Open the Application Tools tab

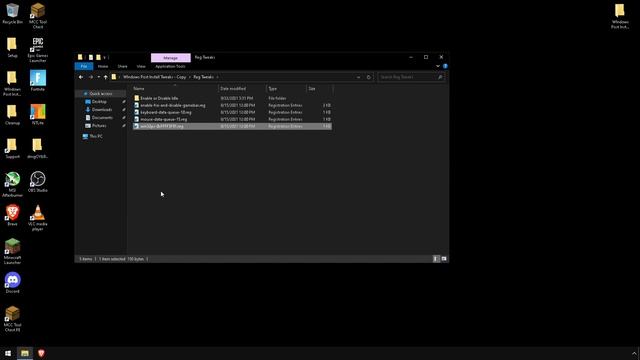(170, 67)
